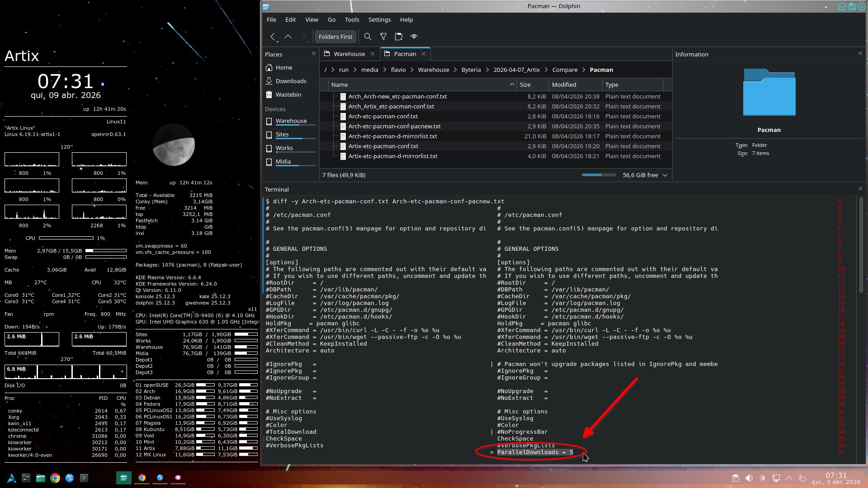
Task: Open the Tools menu
Action: tap(352, 19)
